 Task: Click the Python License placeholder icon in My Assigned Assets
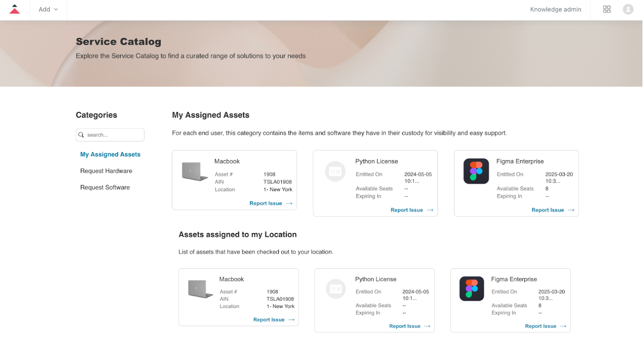tap(335, 171)
